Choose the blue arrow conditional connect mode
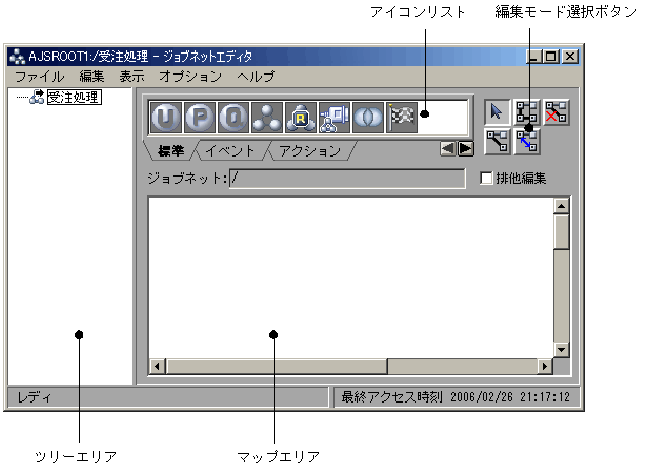Image resolution: width=645 pixels, height=469 pixels. (527, 141)
